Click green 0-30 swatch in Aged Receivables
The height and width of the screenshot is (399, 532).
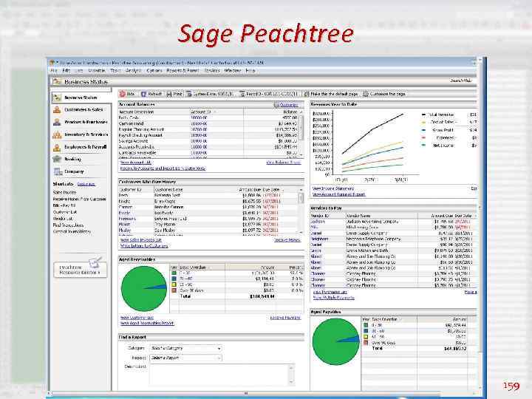(174, 273)
